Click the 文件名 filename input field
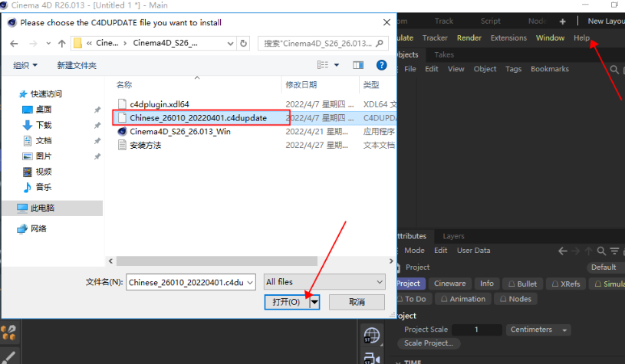The width and height of the screenshot is (625, 364). point(191,282)
